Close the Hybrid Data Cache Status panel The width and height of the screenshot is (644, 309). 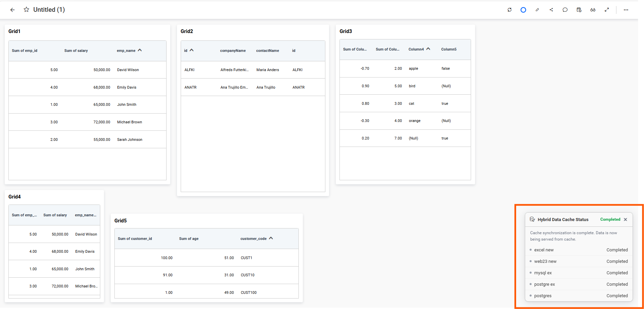tap(625, 219)
